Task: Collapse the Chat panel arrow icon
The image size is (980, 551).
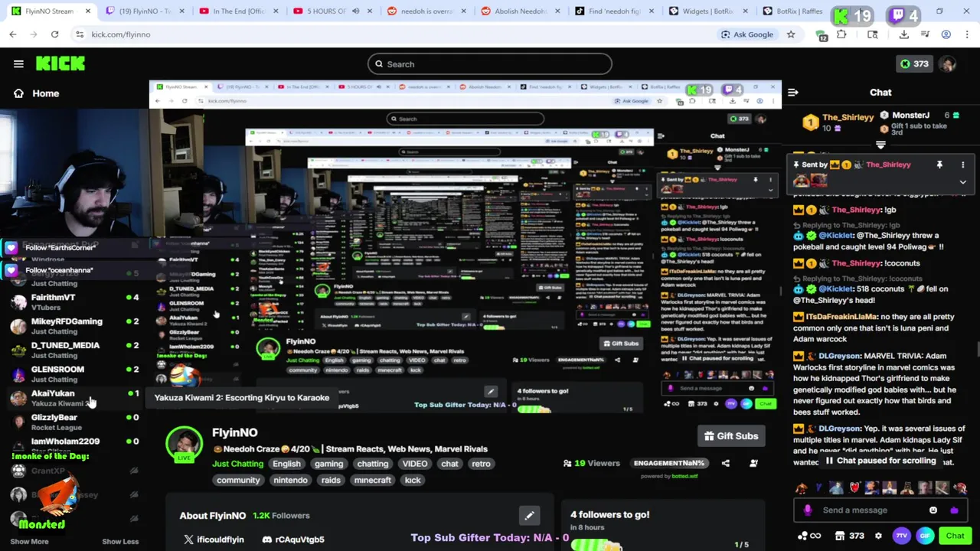Action: point(793,93)
